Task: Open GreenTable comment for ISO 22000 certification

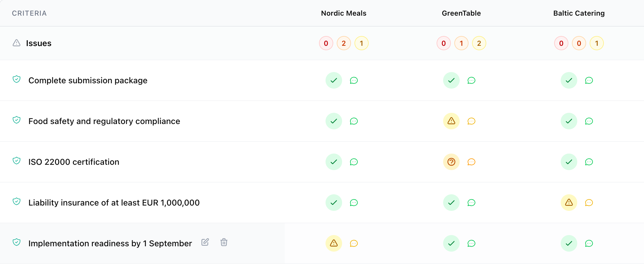Action: [x=471, y=162]
